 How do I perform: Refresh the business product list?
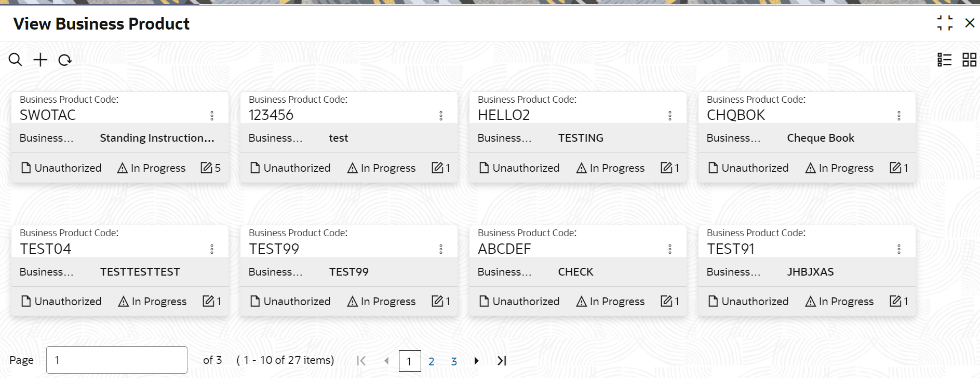[65, 60]
